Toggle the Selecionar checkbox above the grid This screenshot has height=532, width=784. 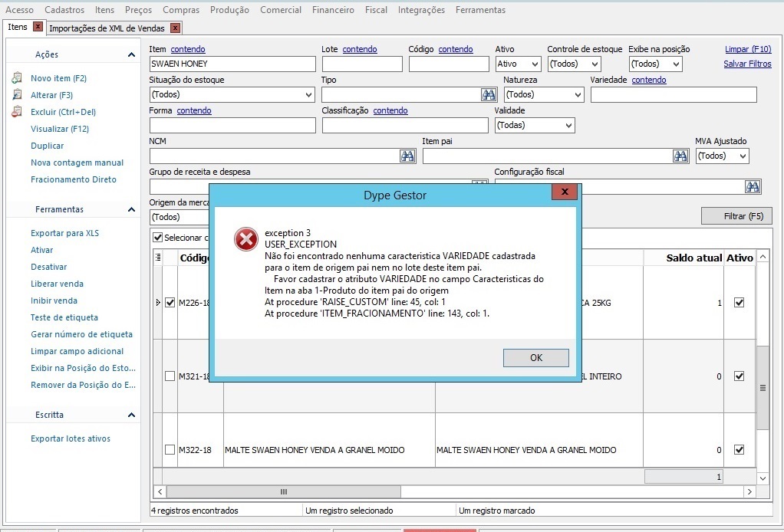pos(158,238)
